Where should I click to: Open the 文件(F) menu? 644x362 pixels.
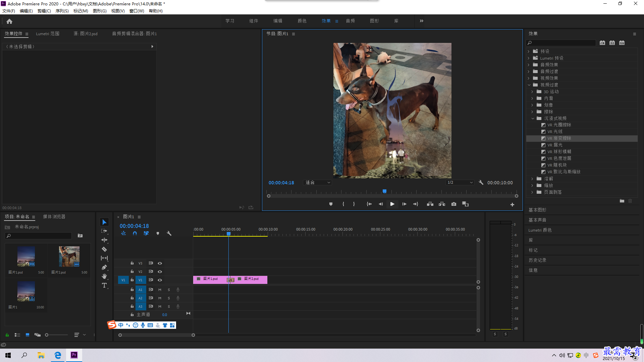pos(9,11)
